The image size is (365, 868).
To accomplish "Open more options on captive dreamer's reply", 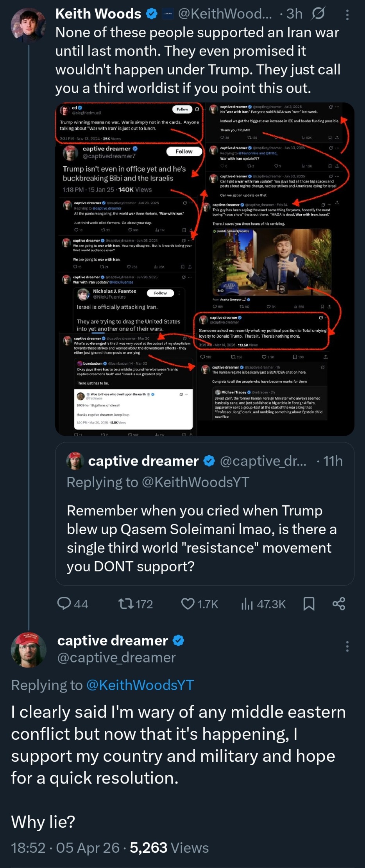I will pyautogui.click(x=347, y=646).
